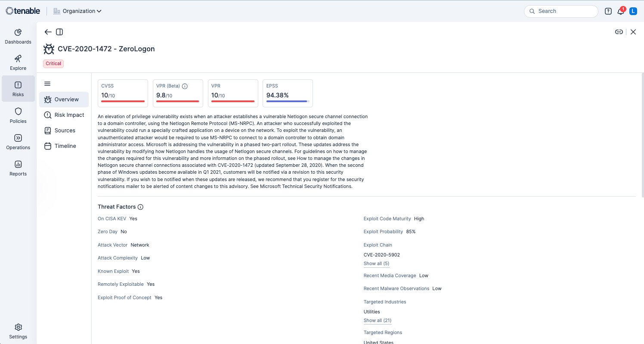644x344 pixels.
Task: Click the back arrow button
Action: pyautogui.click(x=48, y=32)
